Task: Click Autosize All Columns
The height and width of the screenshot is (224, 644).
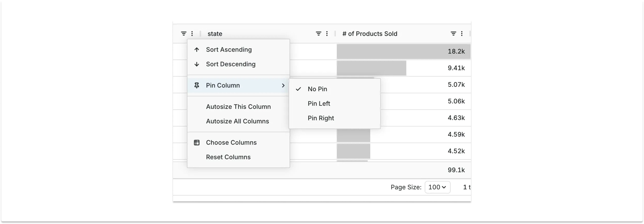Action: (x=237, y=121)
